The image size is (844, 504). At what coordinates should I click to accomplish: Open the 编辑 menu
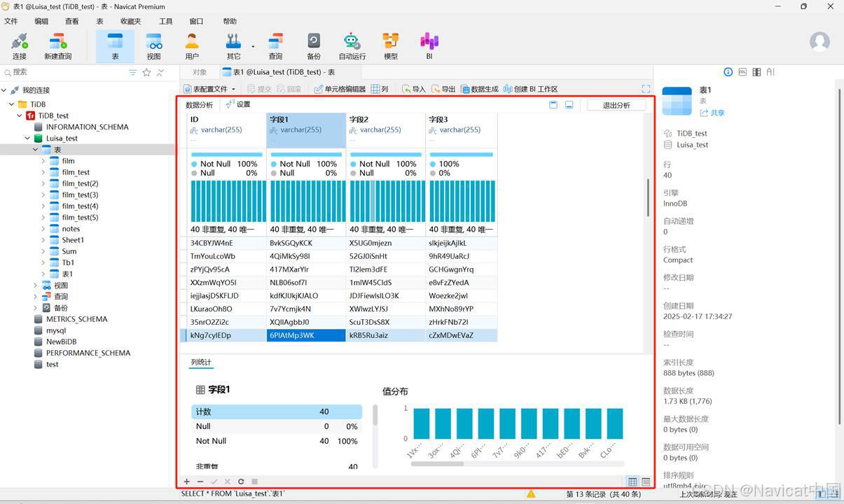(41, 22)
